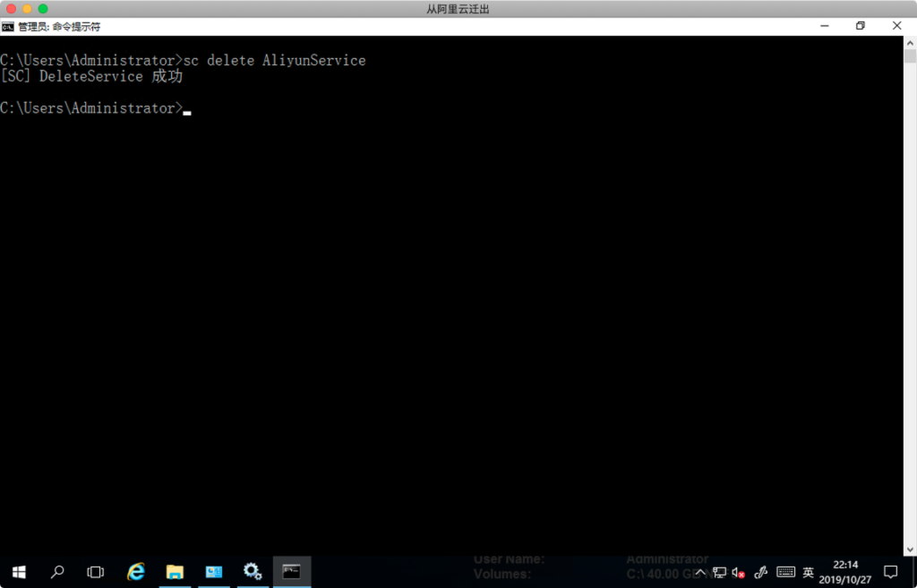Launch Internet Explorer from the taskbar

[136, 572]
